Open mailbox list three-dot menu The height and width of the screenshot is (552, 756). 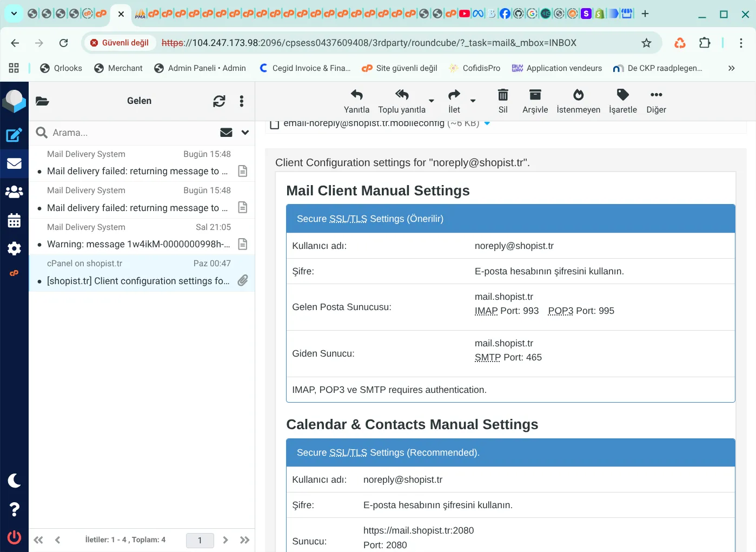(x=242, y=101)
